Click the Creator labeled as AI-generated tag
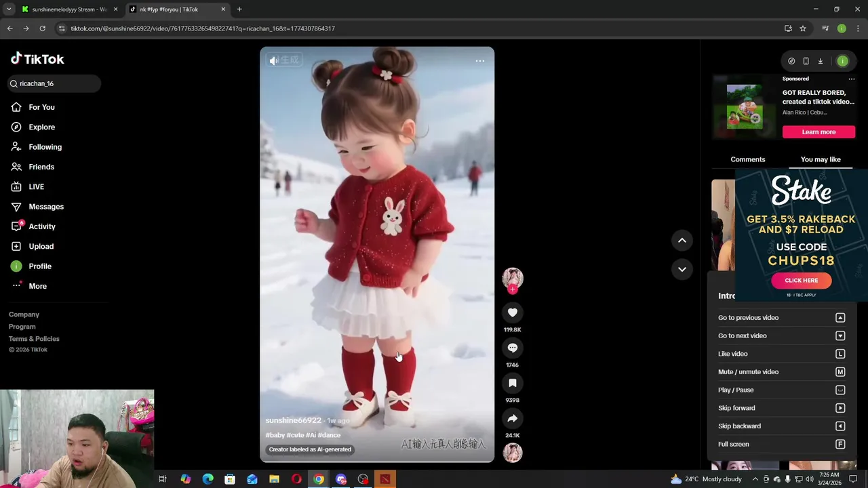This screenshot has height=488, width=868. (x=310, y=449)
